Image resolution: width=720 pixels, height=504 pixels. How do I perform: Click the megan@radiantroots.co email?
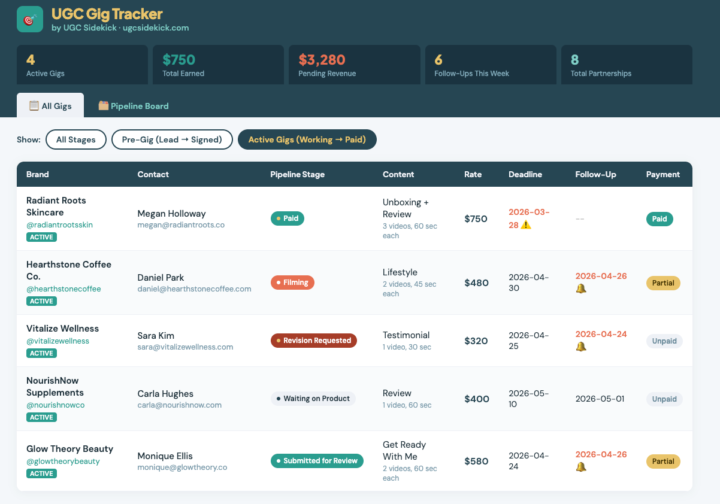pyautogui.click(x=181, y=225)
